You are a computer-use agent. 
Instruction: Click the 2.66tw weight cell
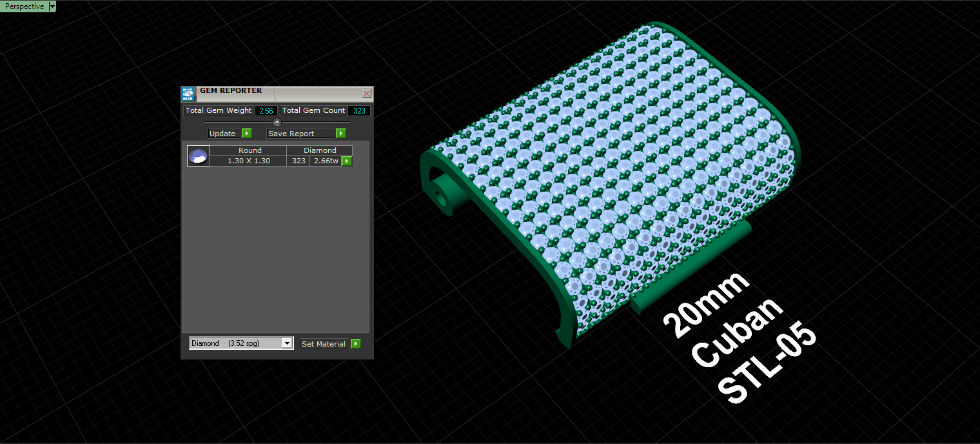click(326, 161)
